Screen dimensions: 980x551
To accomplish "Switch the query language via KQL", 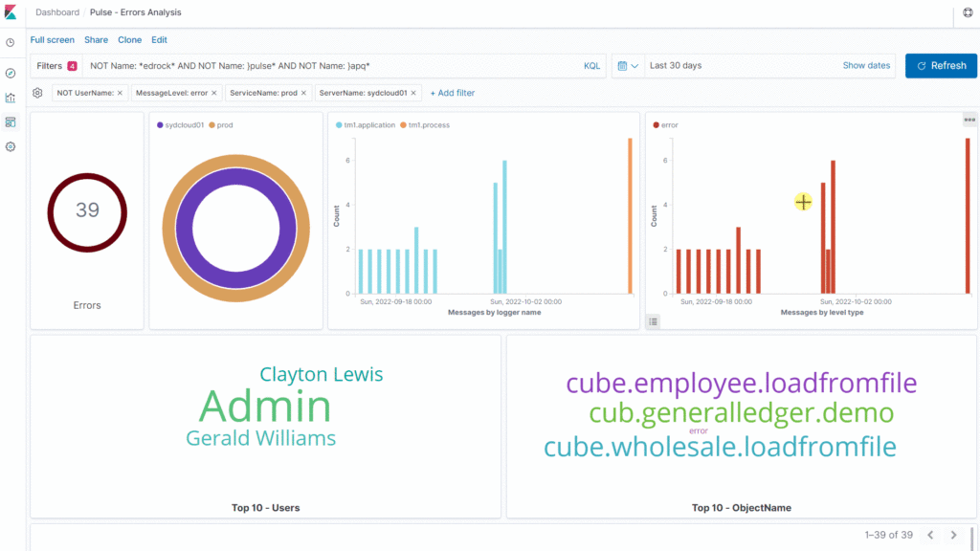I will point(592,66).
